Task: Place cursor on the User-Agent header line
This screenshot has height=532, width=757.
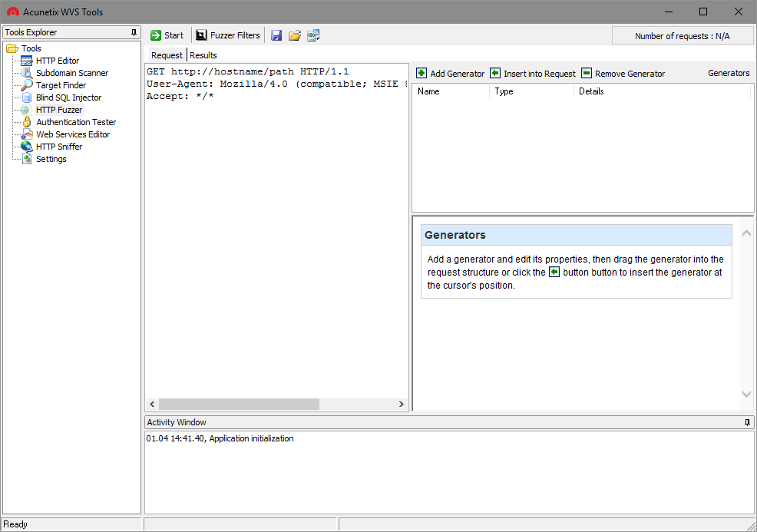Action: coord(277,84)
